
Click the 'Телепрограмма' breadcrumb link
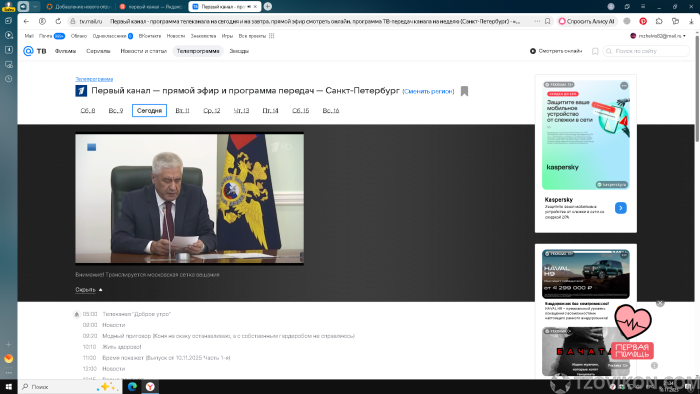point(94,79)
